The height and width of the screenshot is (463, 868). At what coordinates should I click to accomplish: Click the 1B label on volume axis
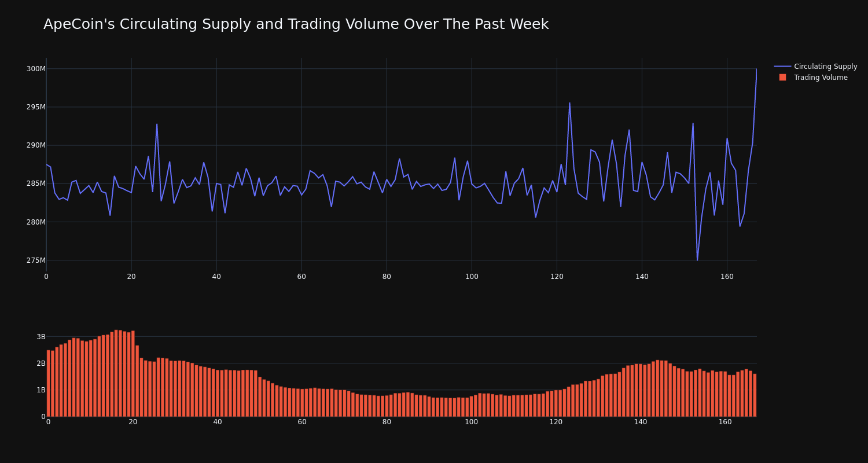(41, 390)
